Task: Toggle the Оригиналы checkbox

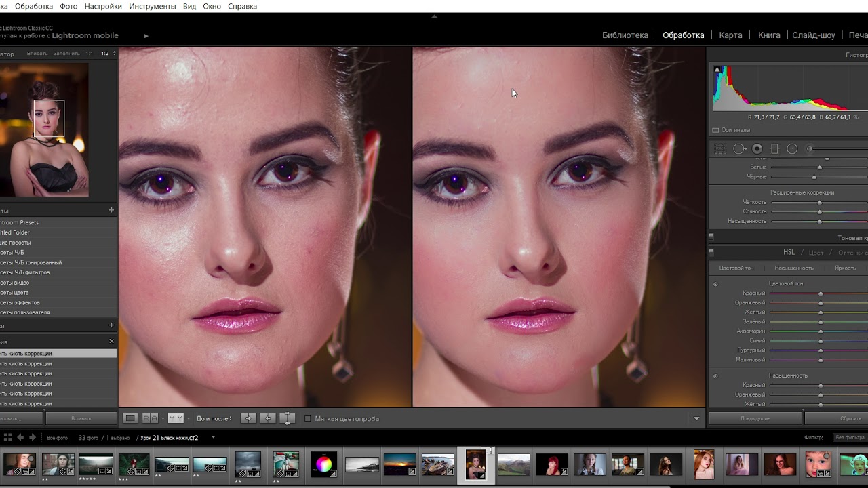Action: 715,130
